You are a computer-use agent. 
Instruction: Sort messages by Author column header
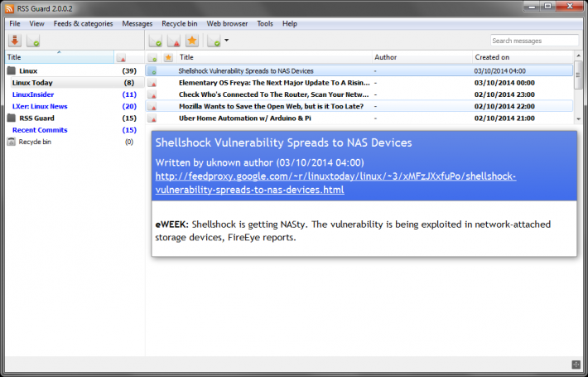click(x=422, y=57)
